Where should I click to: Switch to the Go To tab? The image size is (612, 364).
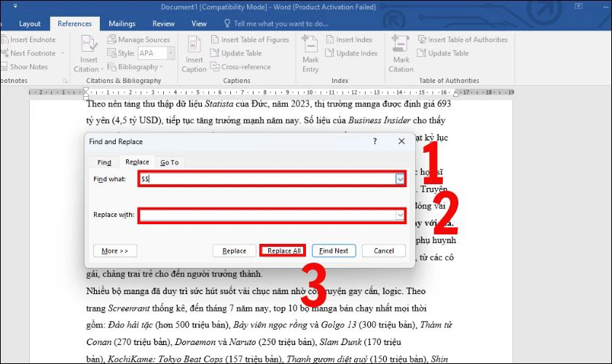coord(169,162)
